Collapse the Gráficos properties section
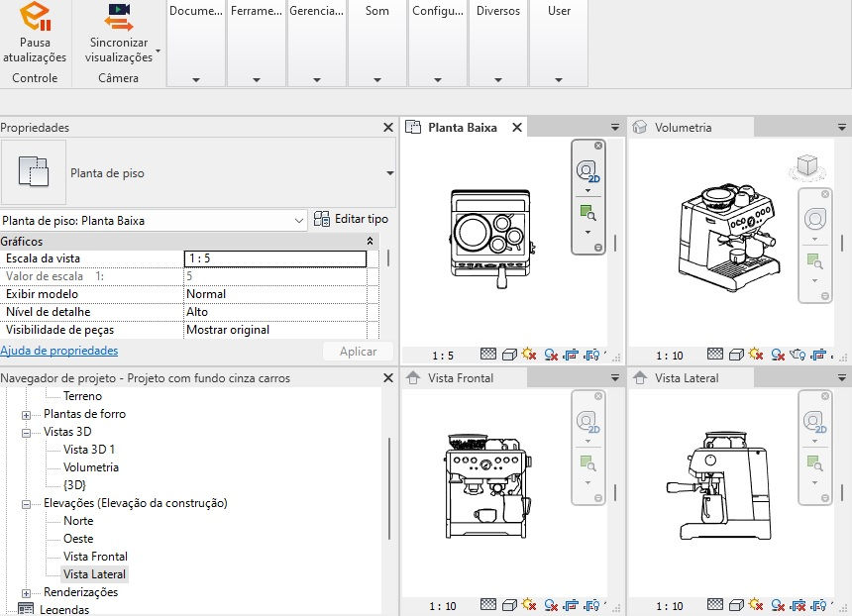 [x=371, y=241]
